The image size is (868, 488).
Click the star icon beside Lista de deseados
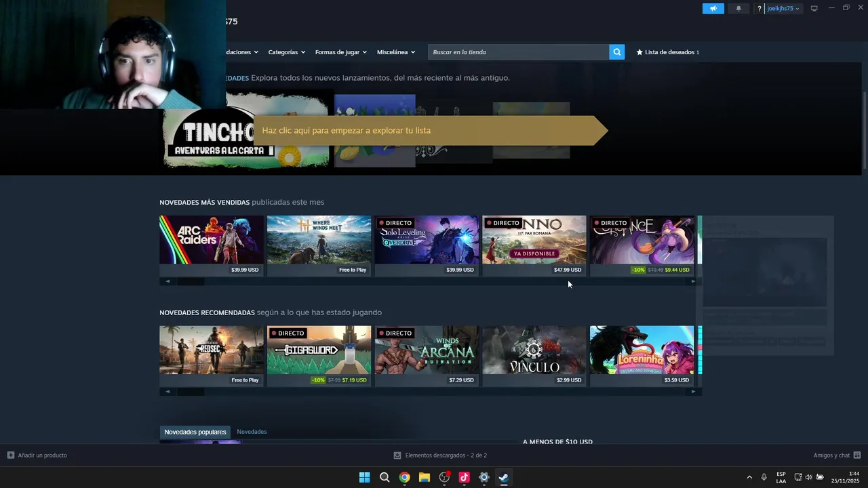[x=639, y=52]
